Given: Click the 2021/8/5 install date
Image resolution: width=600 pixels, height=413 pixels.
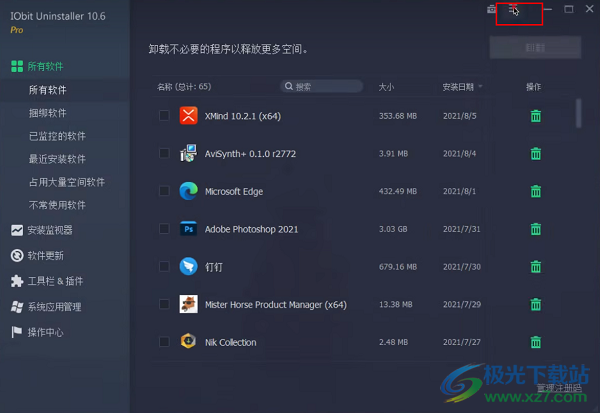Looking at the screenshot, I should (460, 116).
